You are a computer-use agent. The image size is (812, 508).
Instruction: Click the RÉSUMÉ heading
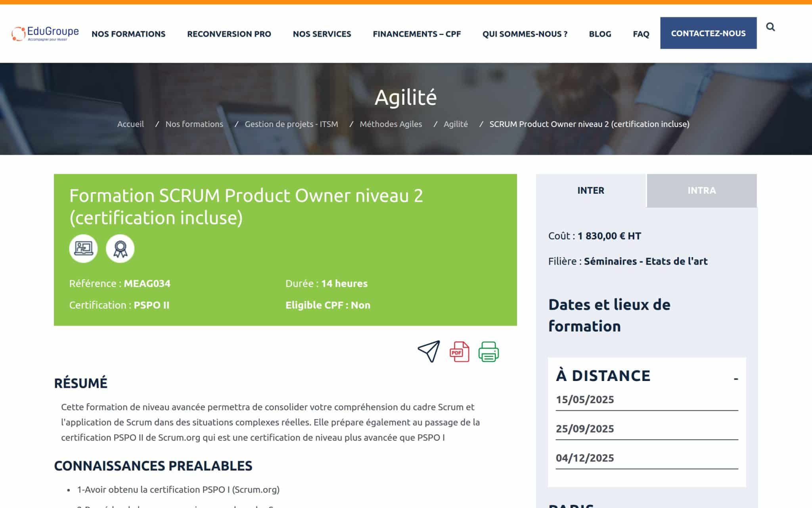[81, 383]
